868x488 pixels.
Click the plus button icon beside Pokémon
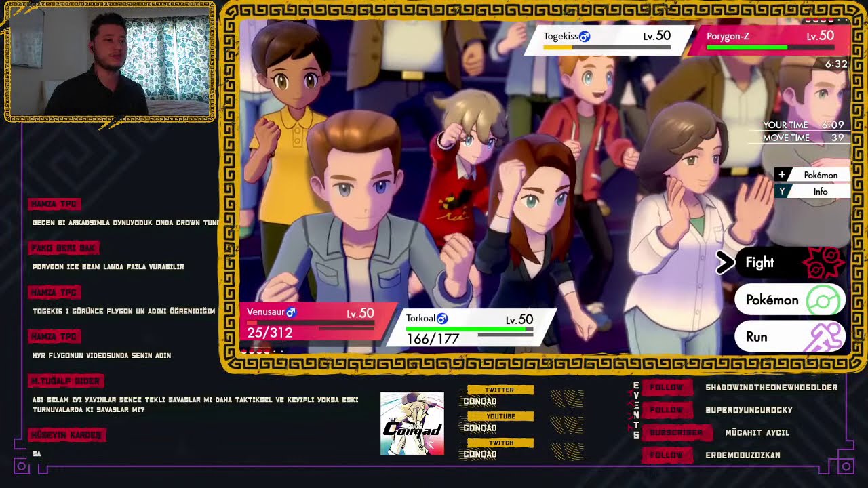782,175
